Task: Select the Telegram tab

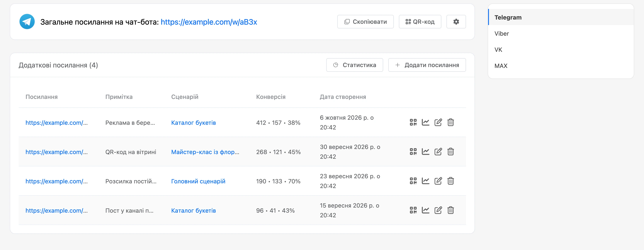Action: tap(561, 17)
